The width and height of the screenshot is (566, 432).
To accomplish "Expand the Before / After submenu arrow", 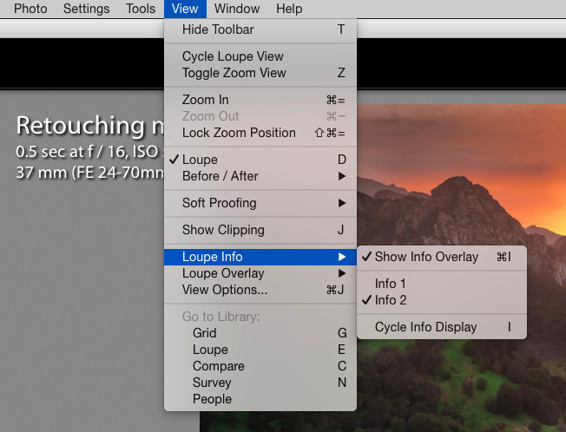I will 341,176.
